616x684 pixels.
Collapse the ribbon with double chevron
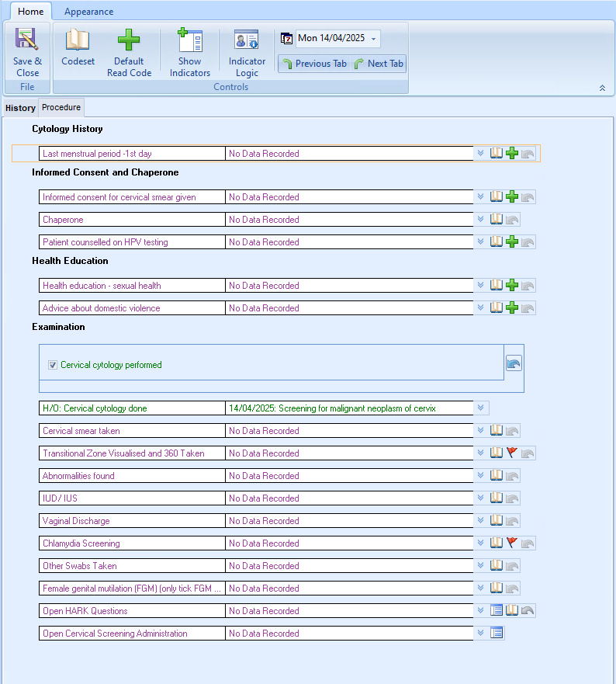[x=602, y=88]
